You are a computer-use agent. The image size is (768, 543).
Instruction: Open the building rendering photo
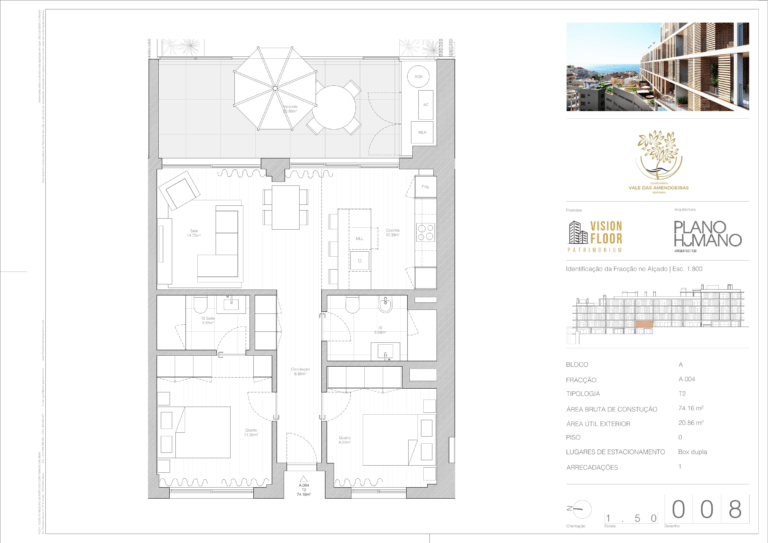[657, 67]
